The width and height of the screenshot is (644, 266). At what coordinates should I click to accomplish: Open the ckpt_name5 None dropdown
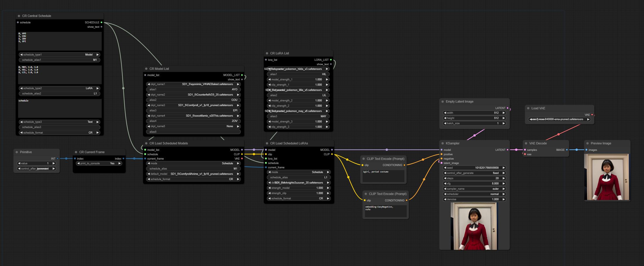[193, 126]
